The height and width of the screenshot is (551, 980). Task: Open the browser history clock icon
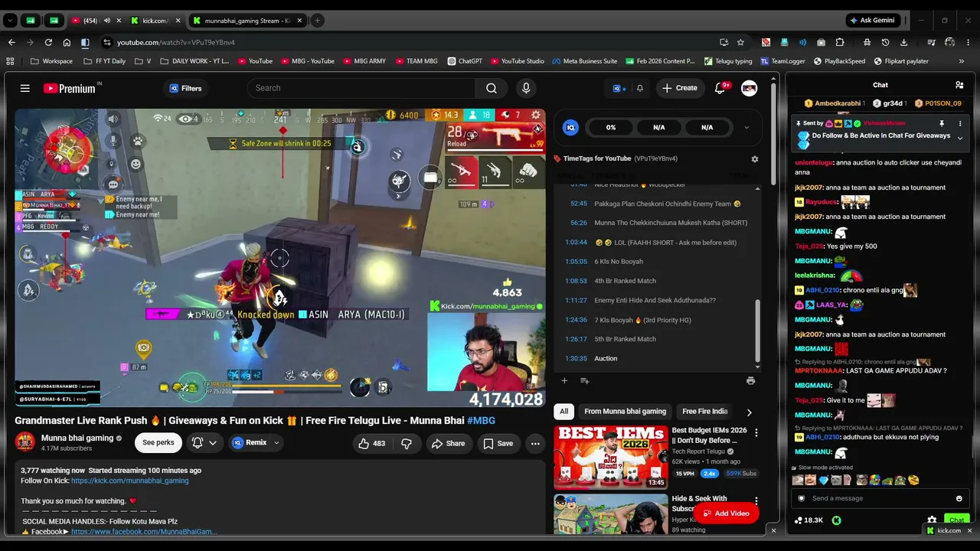tap(885, 42)
